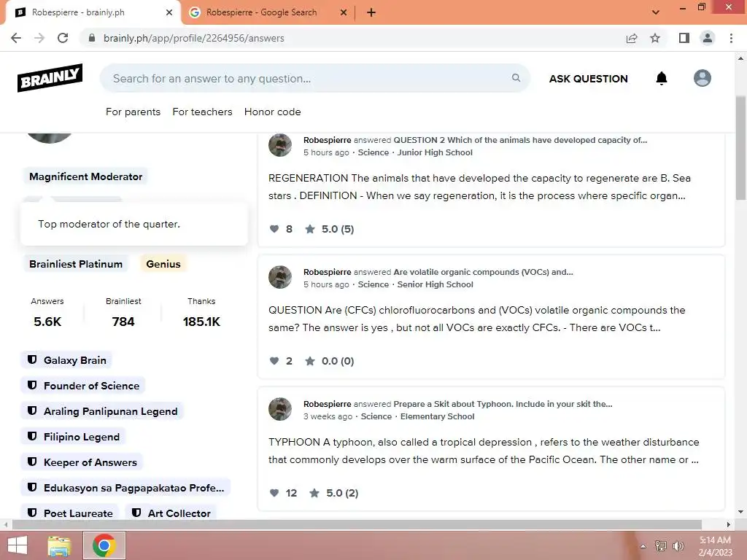747x560 pixels.
Task: Close the Robespierre brainly.ph tab
Action: tap(169, 12)
